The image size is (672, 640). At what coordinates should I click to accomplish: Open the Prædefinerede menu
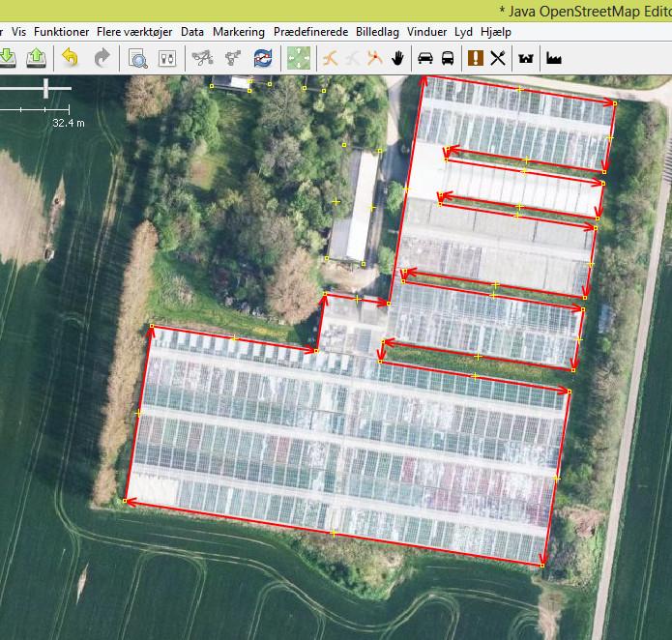[x=310, y=32]
